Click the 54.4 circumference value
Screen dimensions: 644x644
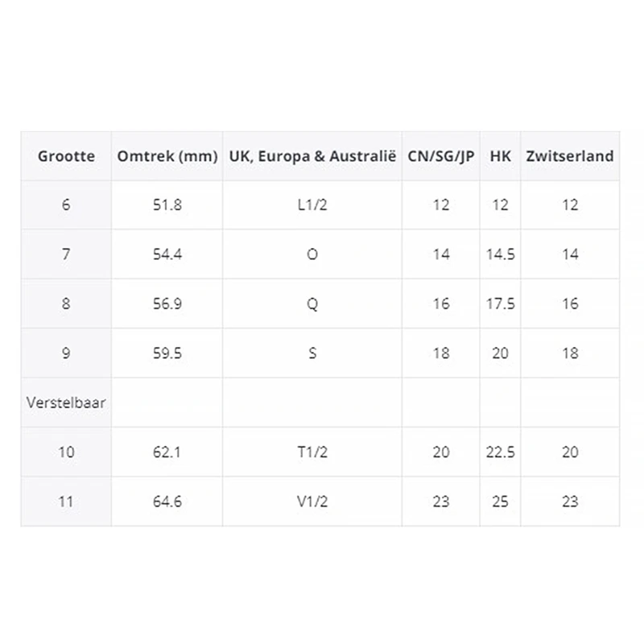167,254
